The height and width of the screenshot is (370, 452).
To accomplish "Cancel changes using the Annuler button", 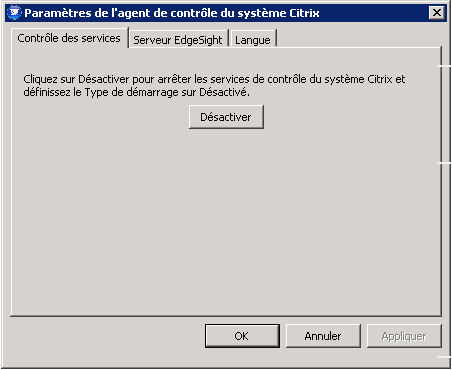I will point(323,336).
